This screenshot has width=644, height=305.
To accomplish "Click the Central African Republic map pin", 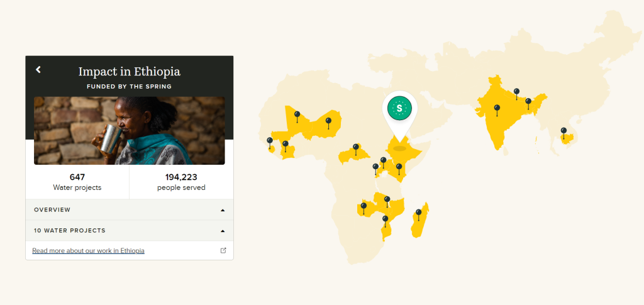I will tap(356, 148).
